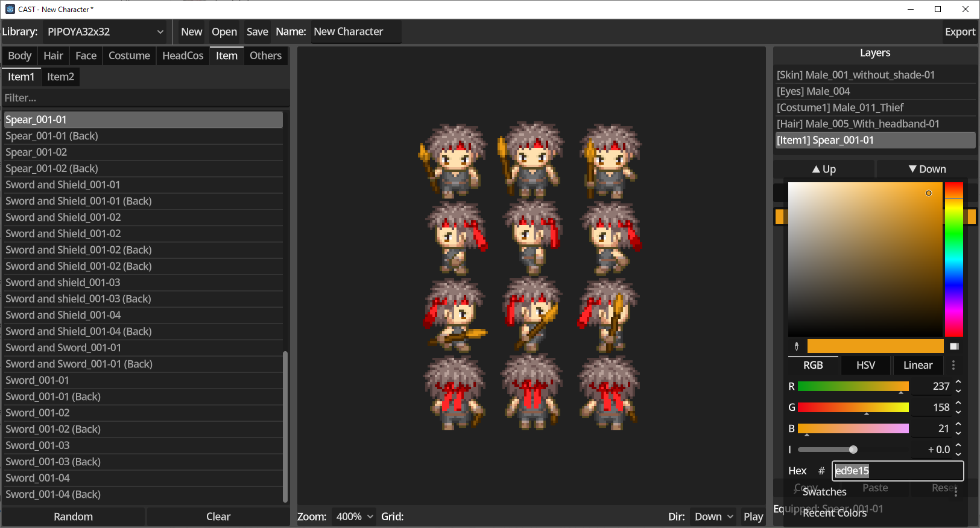980x528 pixels.
Task: Select the Others tab
Action: coord(265,56)
